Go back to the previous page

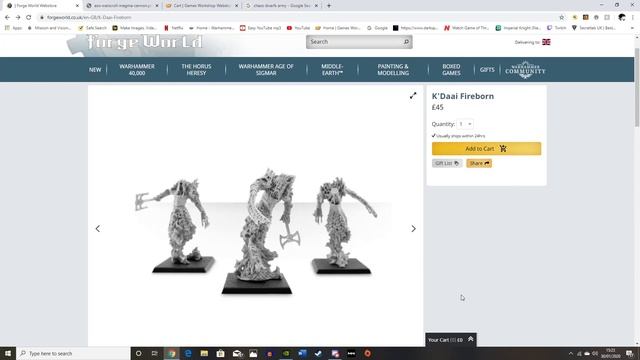pos(7,17)
